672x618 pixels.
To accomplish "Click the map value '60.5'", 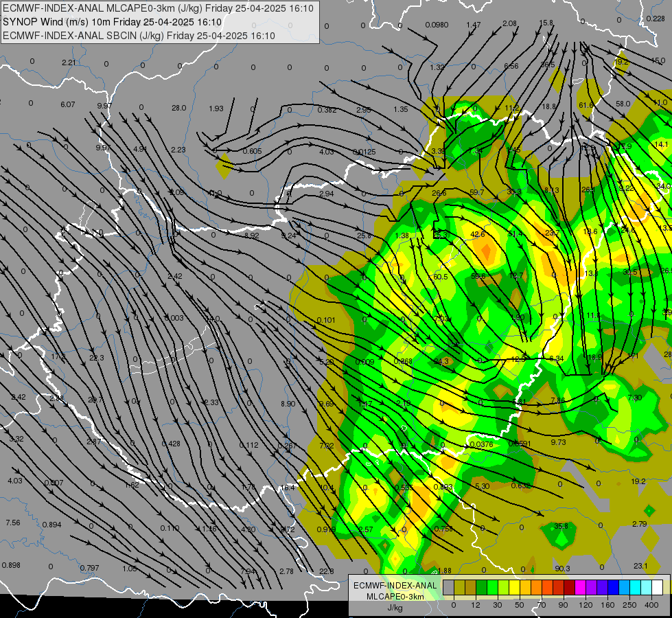I will (x=441, y=277).
